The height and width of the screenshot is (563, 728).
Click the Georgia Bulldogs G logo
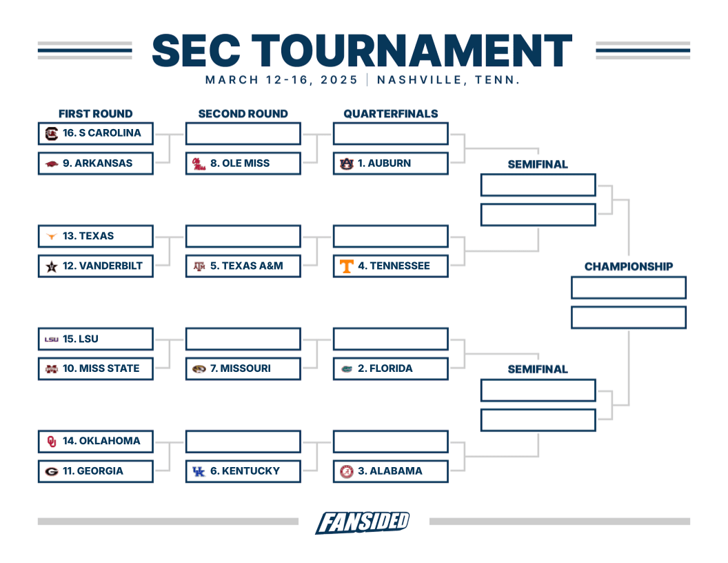point(51,471)
